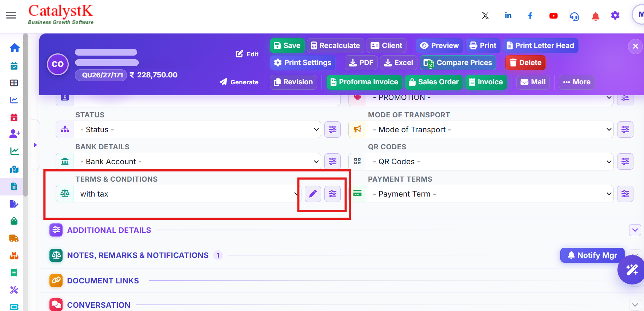644x311 pixels.
Task: Click the magic wand floating button
Action: coord(632,270)
